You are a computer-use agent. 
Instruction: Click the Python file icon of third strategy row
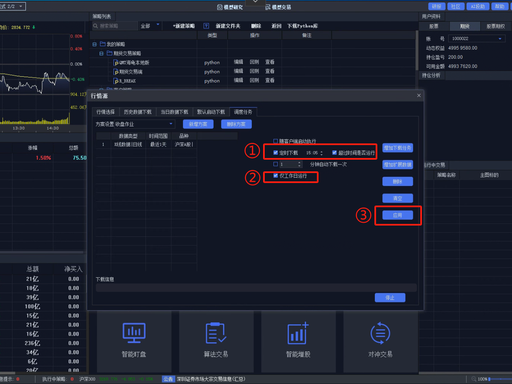[116, 81]
